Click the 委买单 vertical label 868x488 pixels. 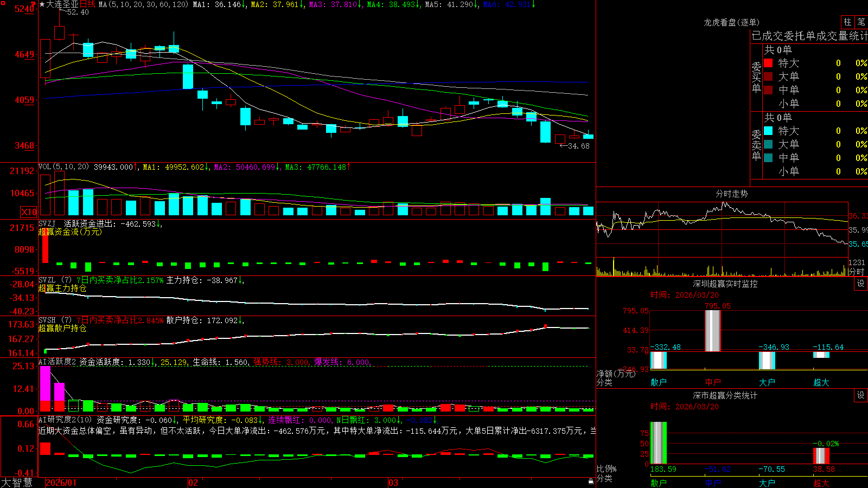pos(756,77)
